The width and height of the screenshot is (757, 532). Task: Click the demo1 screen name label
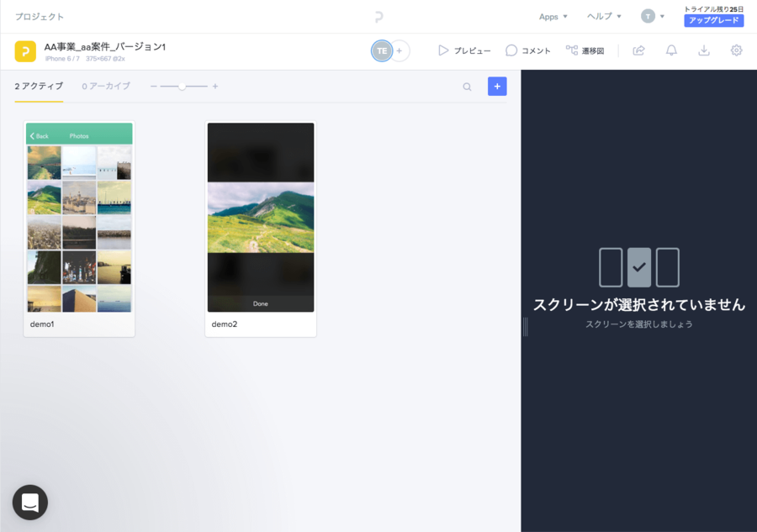click(42, 324)
